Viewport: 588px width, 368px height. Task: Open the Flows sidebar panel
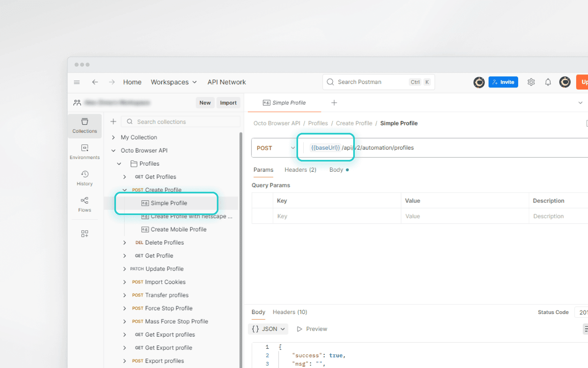point(85,205)
